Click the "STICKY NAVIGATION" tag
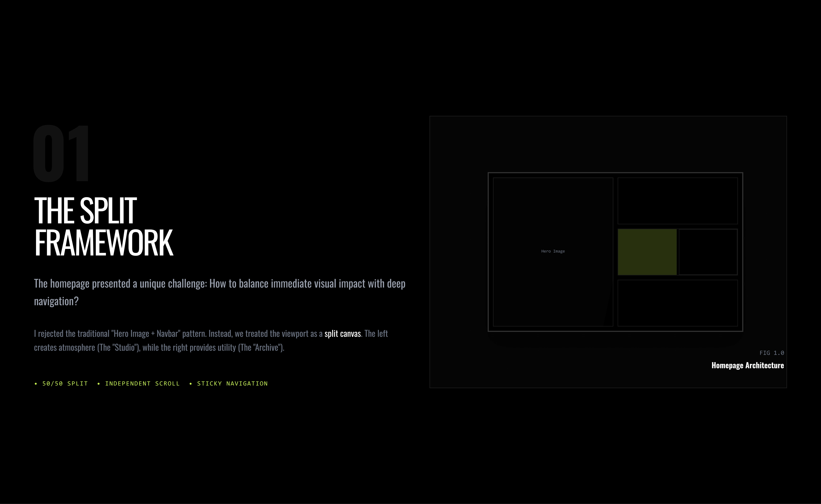Screen dimensions: 821x504 point(232,384)
